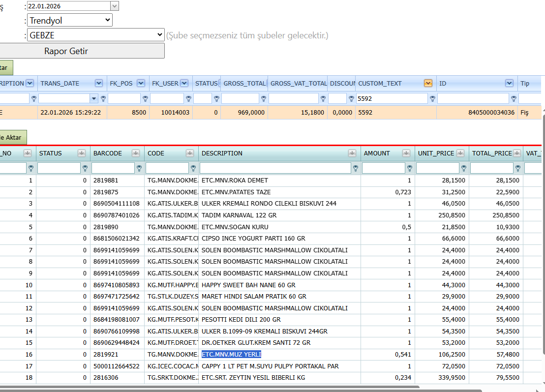This screenshot has width=545, height=392.
Task: Focus the DESCRIPTION filter input field
Action: 275,168
